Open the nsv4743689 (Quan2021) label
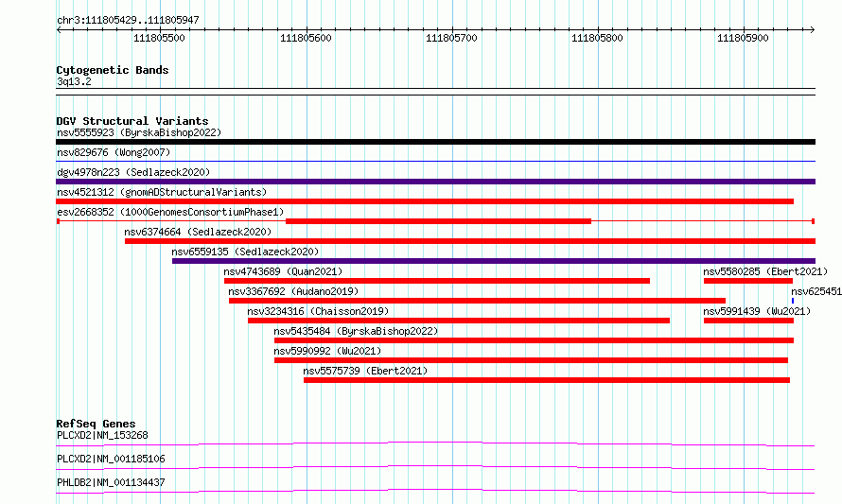 [x=283, y=271]
